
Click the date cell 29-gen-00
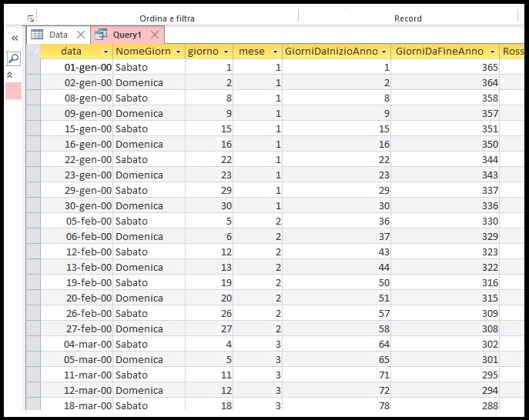(76, 190)
